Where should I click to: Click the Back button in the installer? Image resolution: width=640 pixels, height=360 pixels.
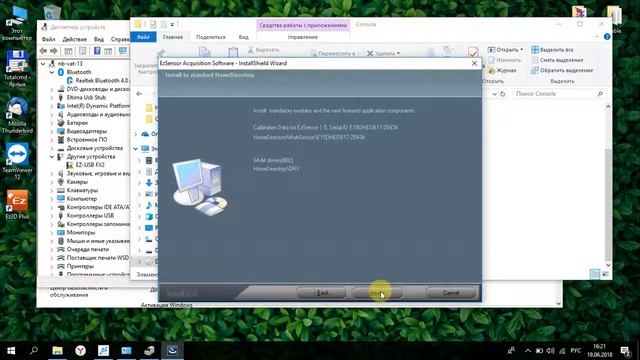321,293
